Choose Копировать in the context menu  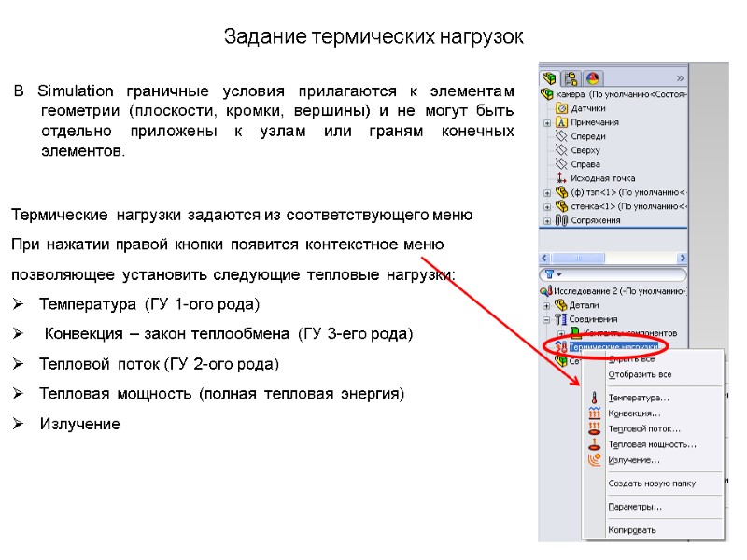click(x=632, y=530)
